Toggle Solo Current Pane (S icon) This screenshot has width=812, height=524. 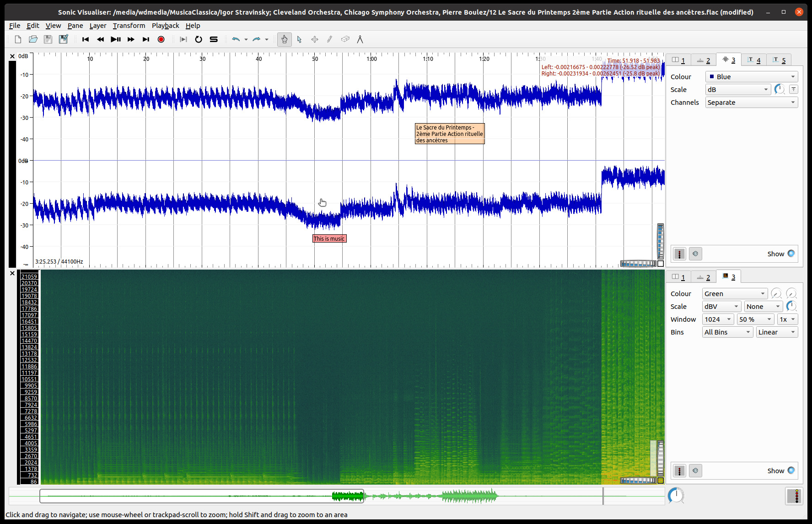coord(214,39)
